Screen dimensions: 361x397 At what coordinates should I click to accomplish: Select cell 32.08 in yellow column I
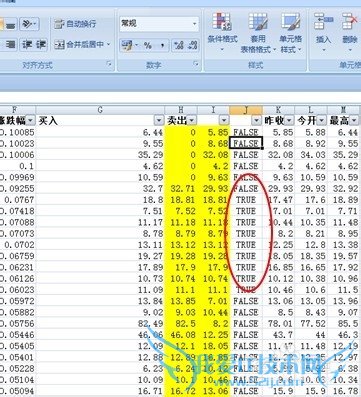[213, 155]
